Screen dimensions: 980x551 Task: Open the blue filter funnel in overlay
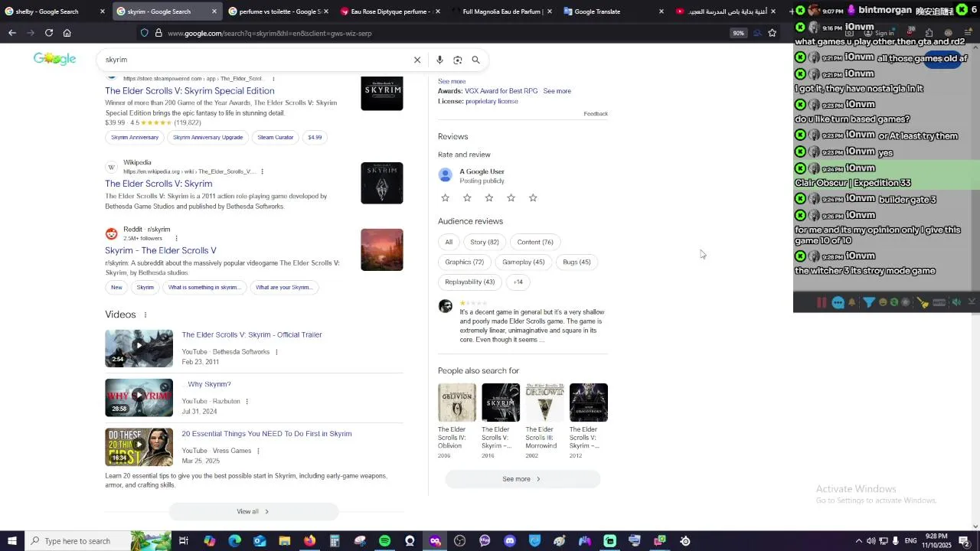(x=869, y=302)
